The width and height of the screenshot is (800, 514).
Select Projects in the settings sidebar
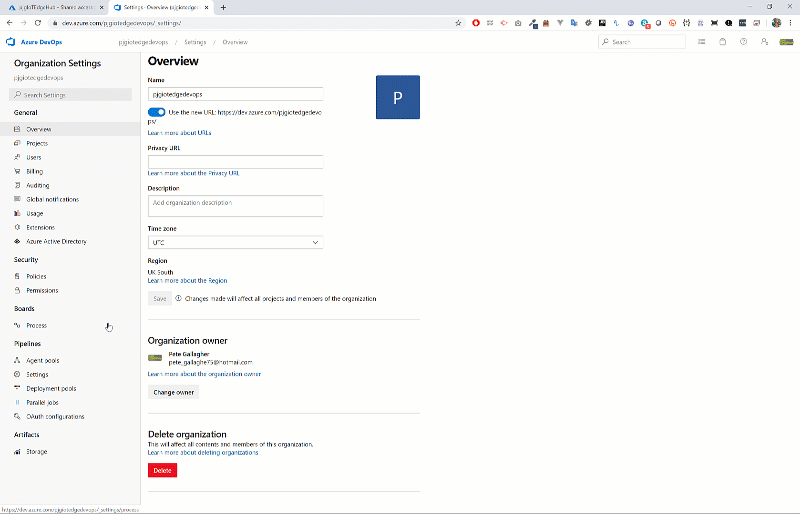click(70, 143)
